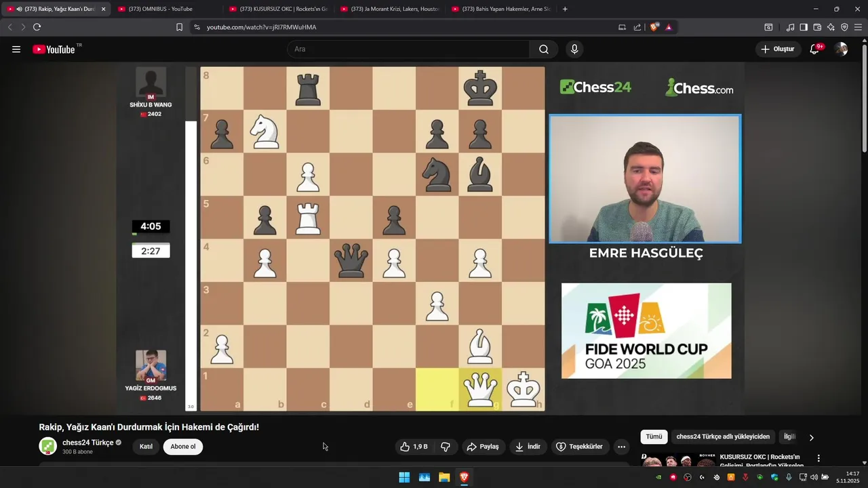Click the chess video player to pause

click(x=431, y=237)
